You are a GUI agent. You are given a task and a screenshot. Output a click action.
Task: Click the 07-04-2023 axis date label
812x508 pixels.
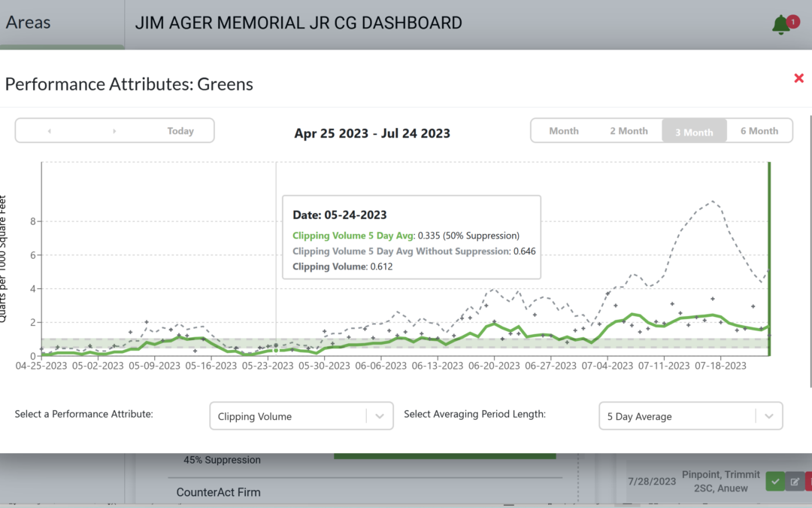click(607, 366)
